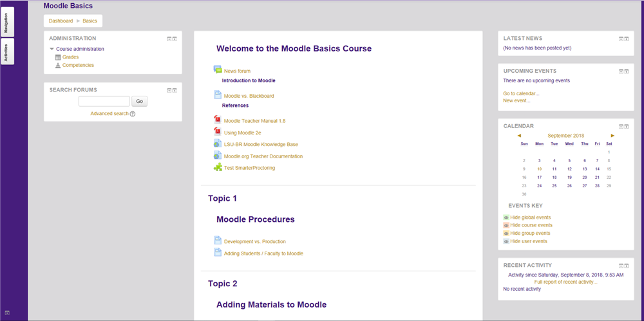The width and height of the screenshot is (644, 321).
Task: Hide the Administration block
Action: click(169, 39)
